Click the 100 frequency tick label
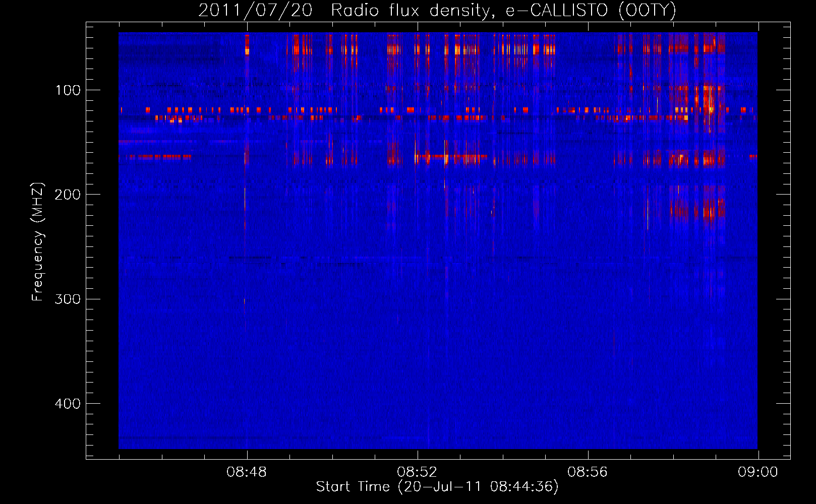 [68, 90]
